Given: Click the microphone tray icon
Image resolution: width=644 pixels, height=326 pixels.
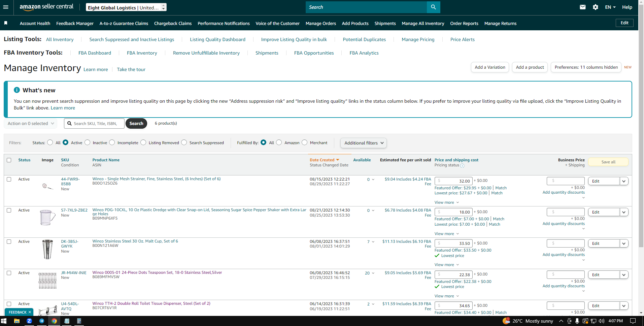Looking at the screenshot, I should [577, 321].
